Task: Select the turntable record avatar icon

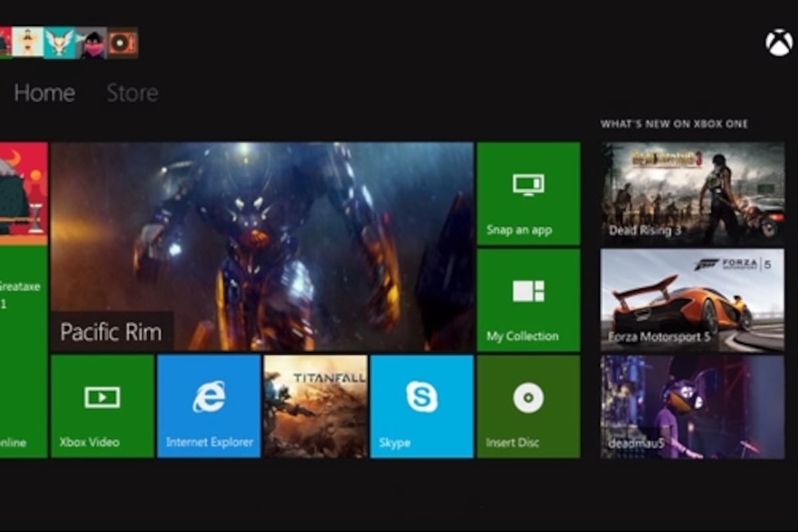Action: (x=123, y=43)
